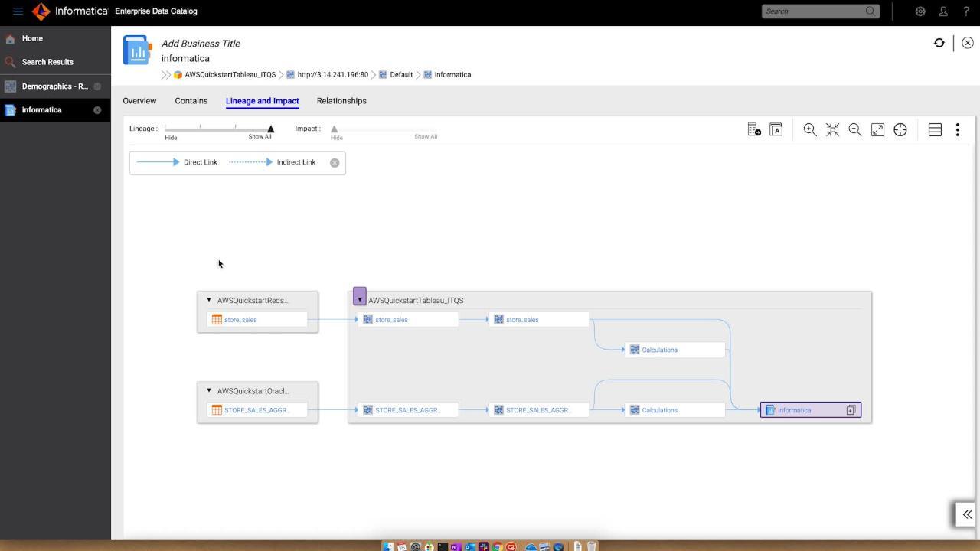Open AWSQuickstartTableau_ITQS breadcrumb link

(x=230, y=75)
